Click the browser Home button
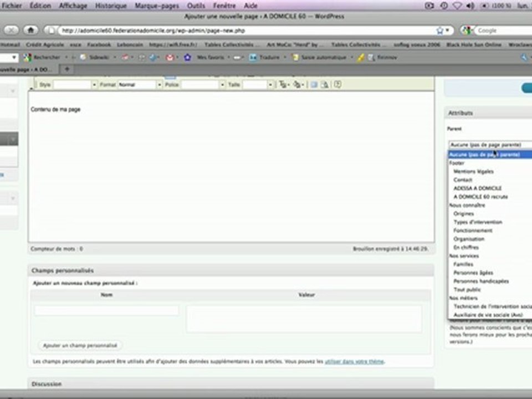The width and height of the screenshot is (532, 399). click(x=30, y=30)
